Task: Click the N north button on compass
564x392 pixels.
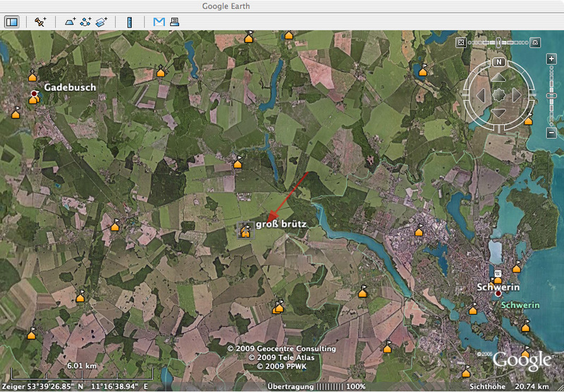Action: pyautogui.click(x=498, y=61)
